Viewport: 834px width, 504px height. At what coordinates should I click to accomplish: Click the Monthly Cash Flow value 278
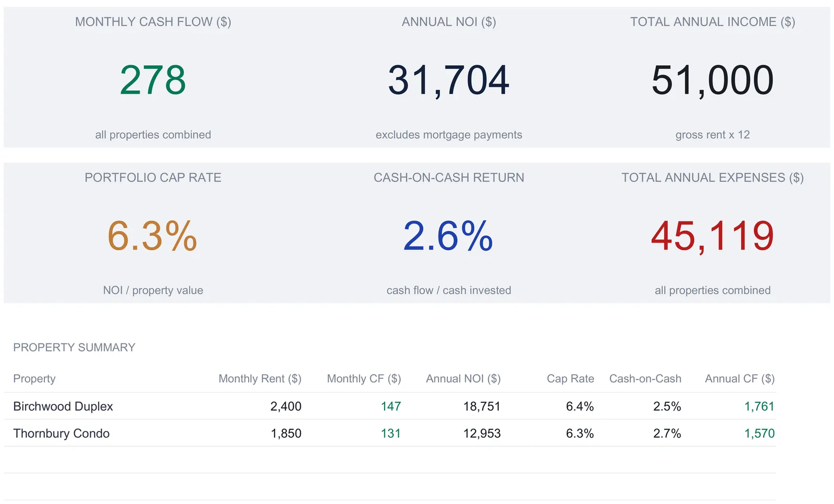coord(153,80)
